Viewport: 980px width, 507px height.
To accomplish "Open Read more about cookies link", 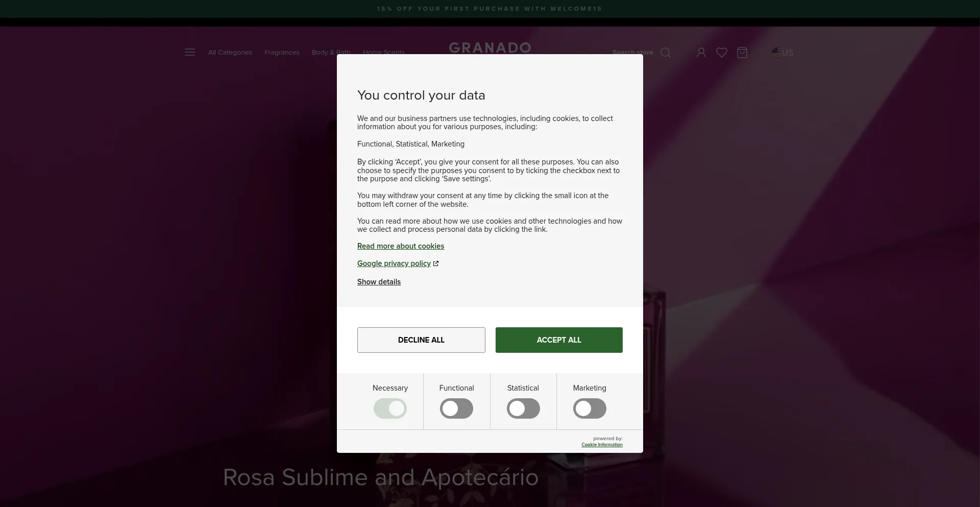I will (401, 246).
